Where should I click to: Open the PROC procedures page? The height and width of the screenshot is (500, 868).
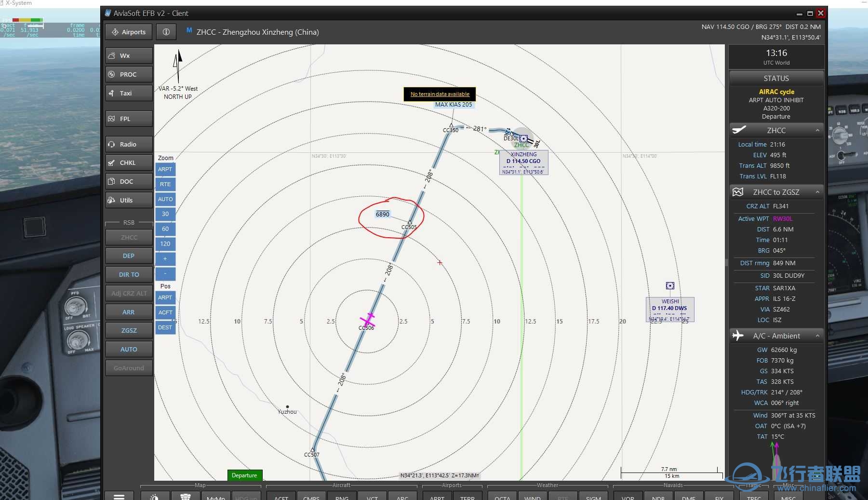click(129, 74)
